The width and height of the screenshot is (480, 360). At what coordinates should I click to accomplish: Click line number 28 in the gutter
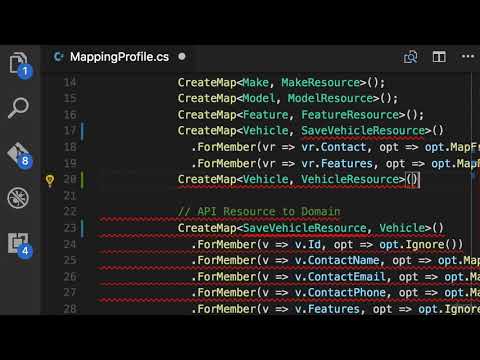tap(70, 309)
